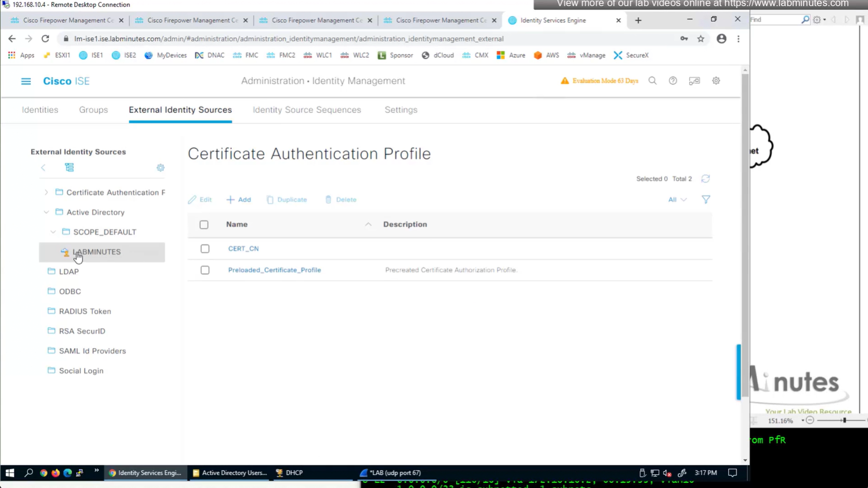Click the sidebar gear settings icon

(160, 168)
